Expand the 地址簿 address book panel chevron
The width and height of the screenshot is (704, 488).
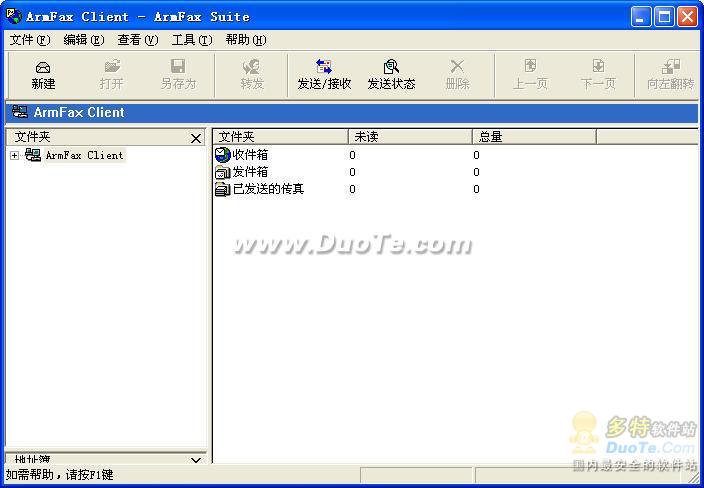pyautogui.click(x=196, y=460)
